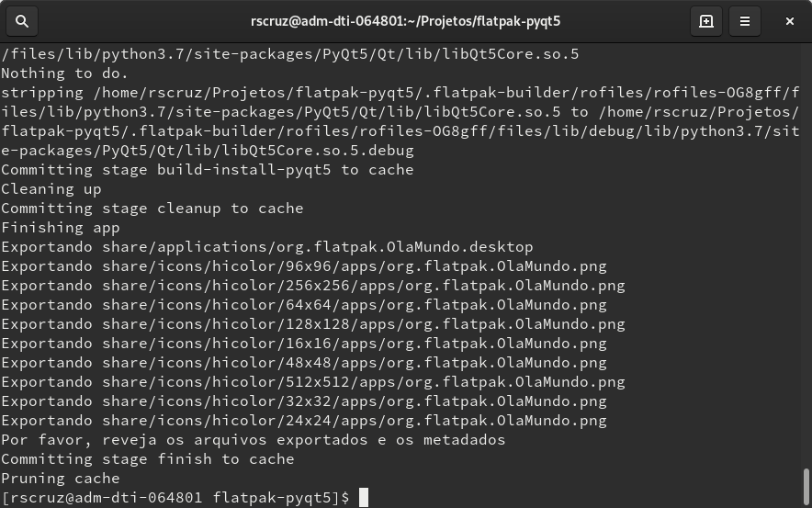Click the 'Nothing to do.' line
The image size is (812, 508).
tap(64, 73)
